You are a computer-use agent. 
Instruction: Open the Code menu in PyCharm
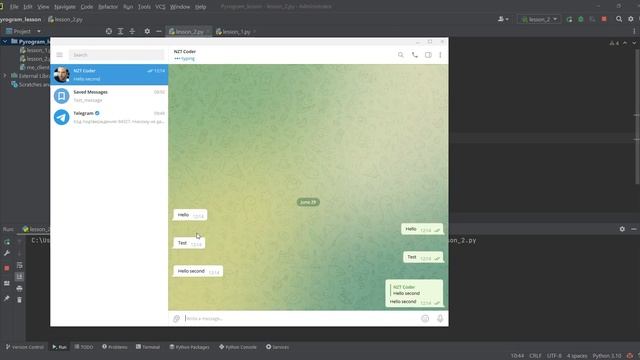pos(87,7)
